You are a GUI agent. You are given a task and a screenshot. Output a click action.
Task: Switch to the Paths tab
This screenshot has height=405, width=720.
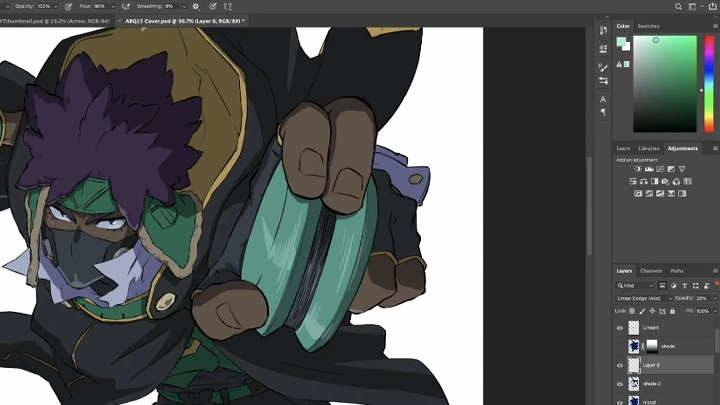(x=677, y=271)
